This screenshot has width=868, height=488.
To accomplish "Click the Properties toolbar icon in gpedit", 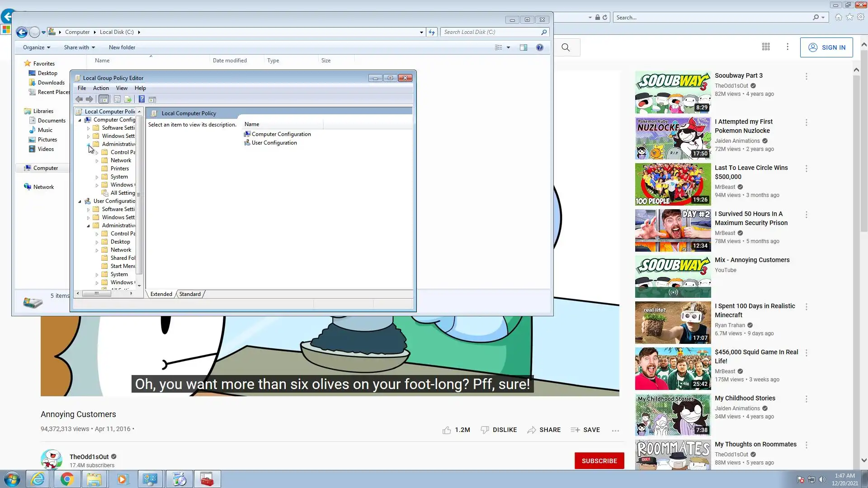I will tap(117, 99).
